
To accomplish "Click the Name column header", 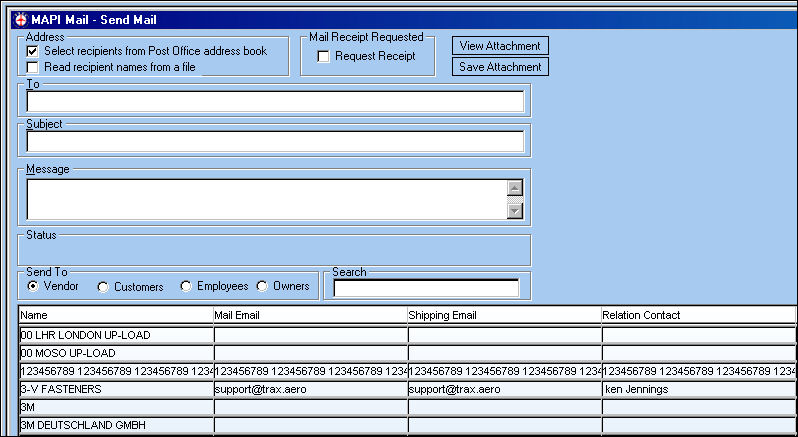I will [116, 315].
